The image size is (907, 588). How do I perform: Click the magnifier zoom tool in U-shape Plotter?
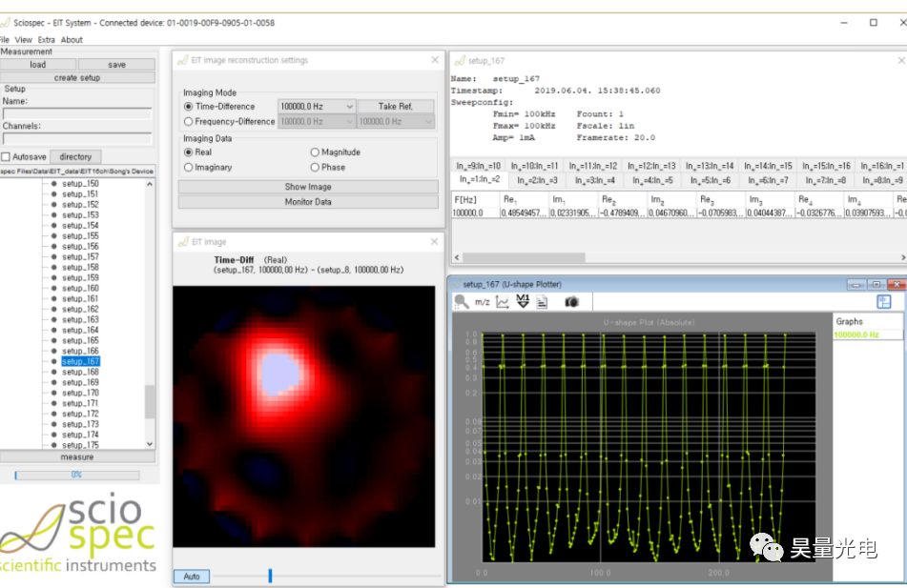point(462,301)
